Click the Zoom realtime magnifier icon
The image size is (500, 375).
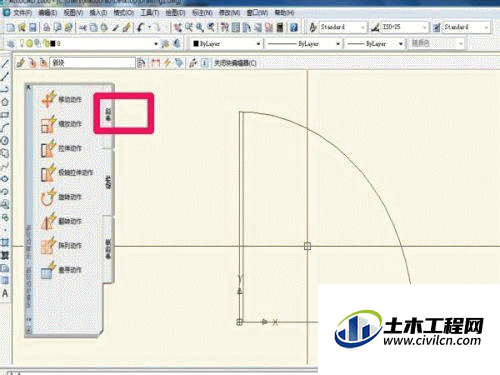coord(189,27)
